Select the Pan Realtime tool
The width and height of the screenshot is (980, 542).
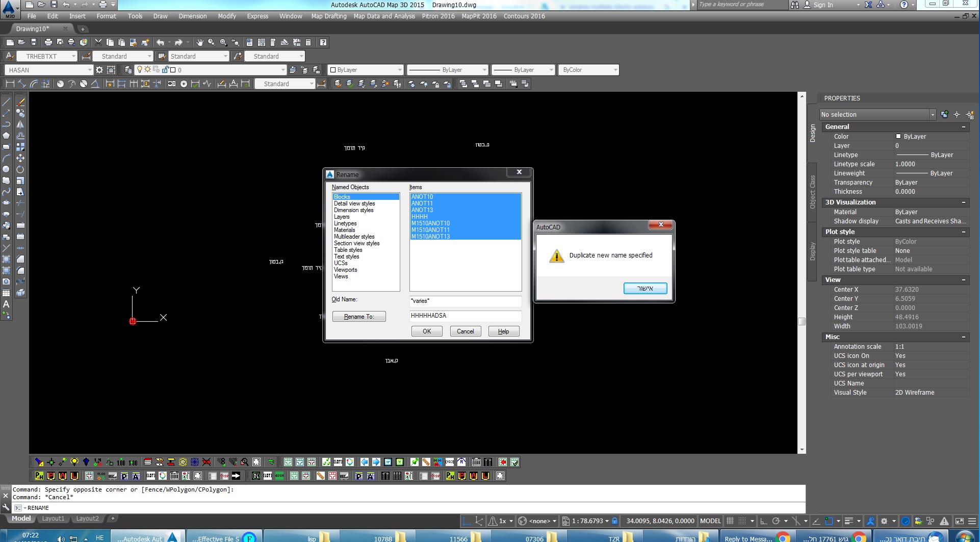tap(200, 42)
